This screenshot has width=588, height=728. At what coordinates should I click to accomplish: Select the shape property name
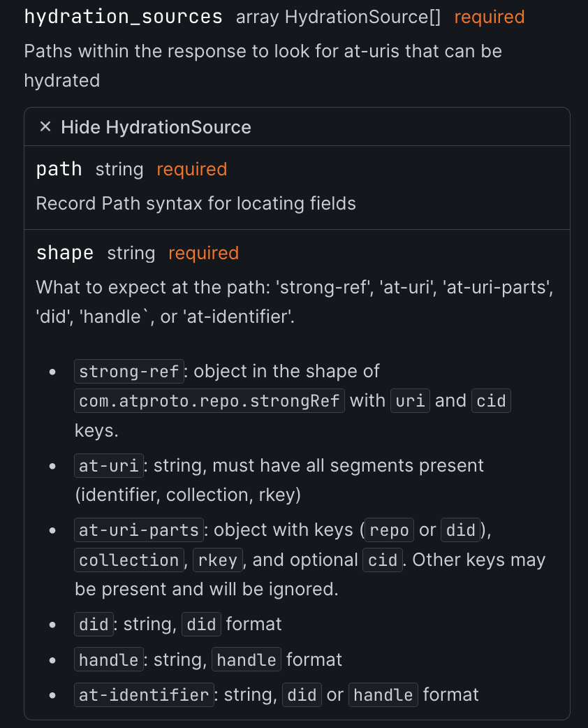[x=64, y=253]
